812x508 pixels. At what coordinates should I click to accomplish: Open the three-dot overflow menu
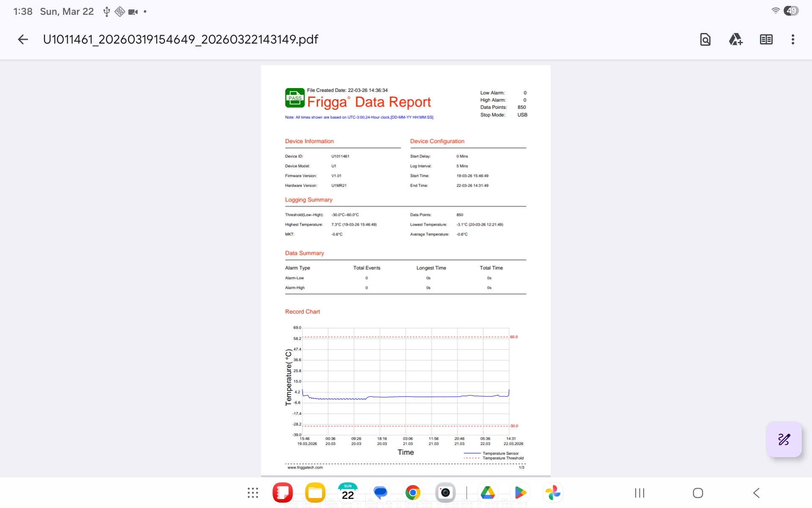pyautogui.click(x=793, y=39)
